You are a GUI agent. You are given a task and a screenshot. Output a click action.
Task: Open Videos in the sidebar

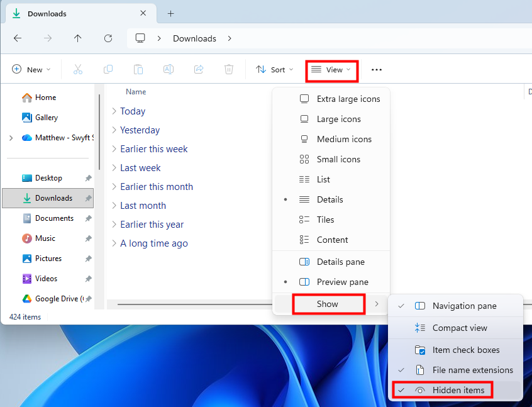pos(40,279)
